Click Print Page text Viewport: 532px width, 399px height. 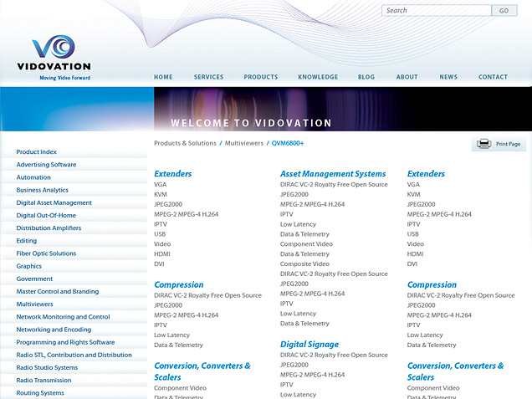509,144
